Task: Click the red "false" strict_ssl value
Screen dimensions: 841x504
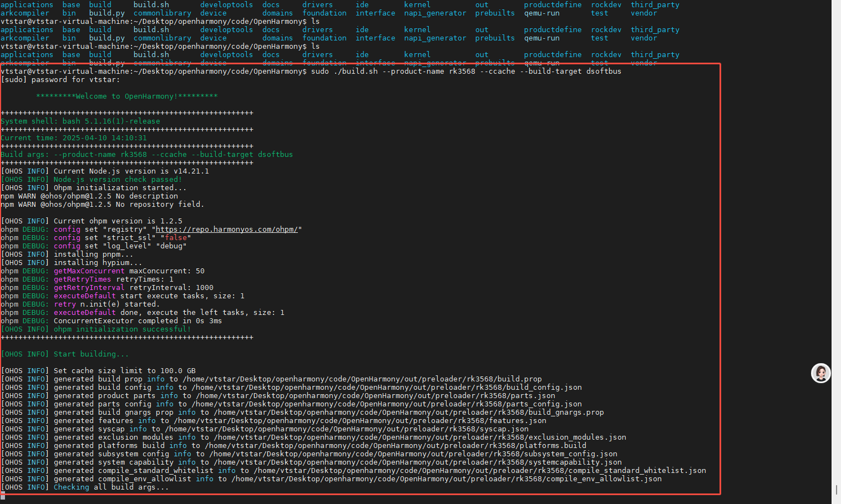Action: click(176, 237)
